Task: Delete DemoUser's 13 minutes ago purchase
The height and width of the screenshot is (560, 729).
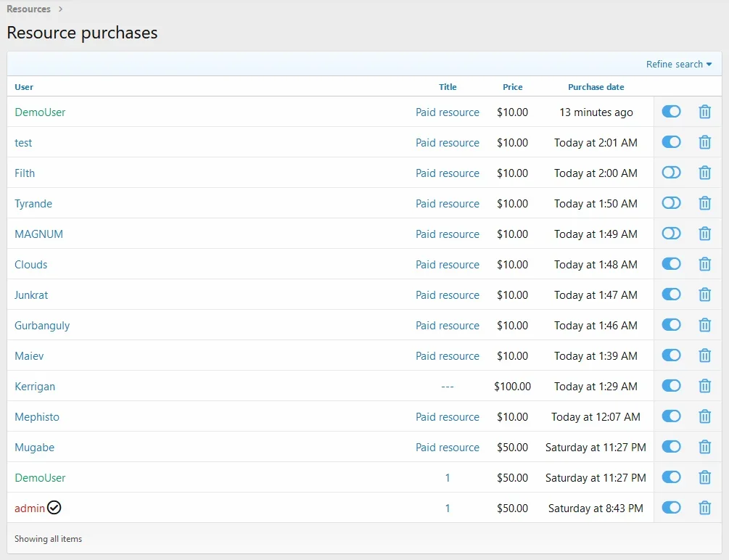Action: (x=704, y=112)
